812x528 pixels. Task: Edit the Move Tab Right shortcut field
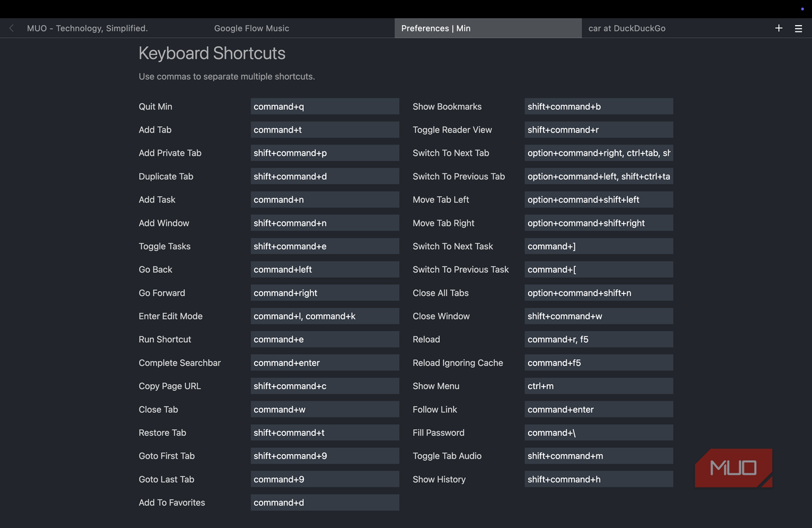599,223
